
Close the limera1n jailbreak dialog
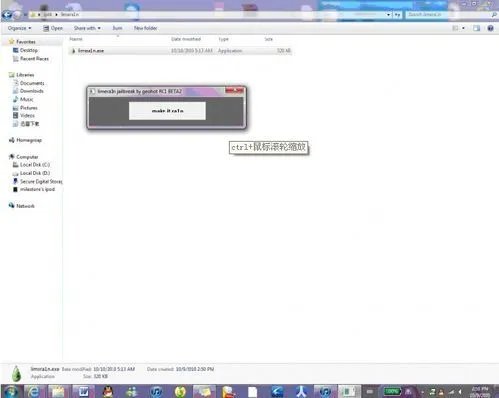point(234,90)
